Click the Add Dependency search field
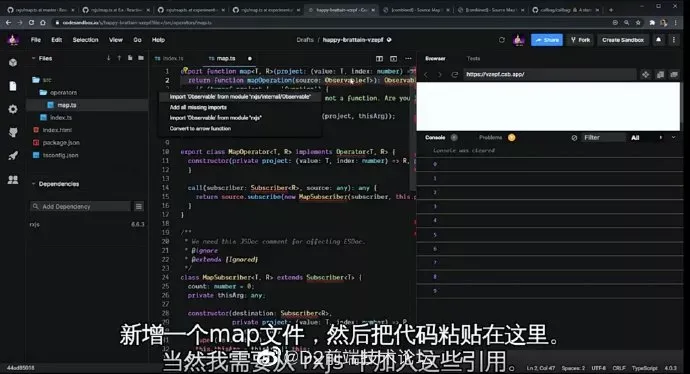Image resolution: width=690 pixels, height=374 pixels. pos(81,206)
